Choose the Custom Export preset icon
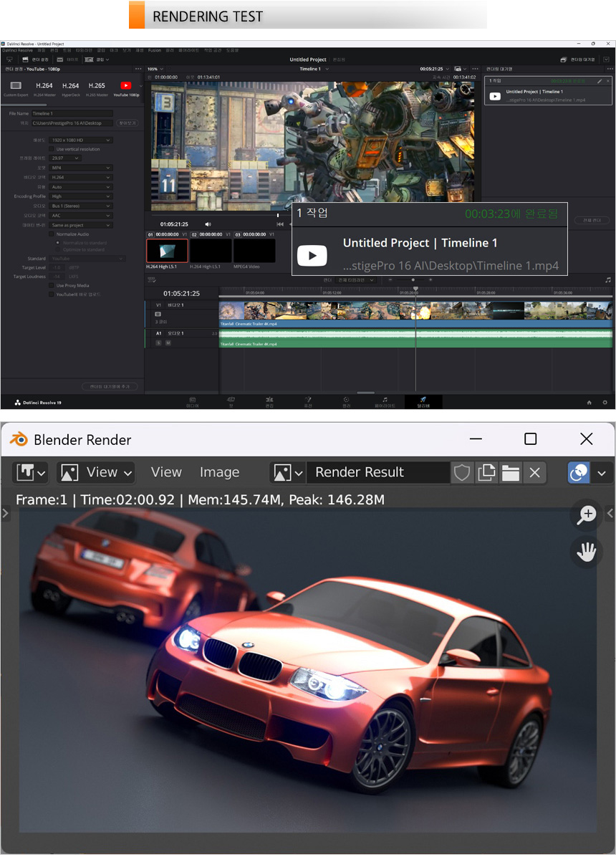 point(16,86)
